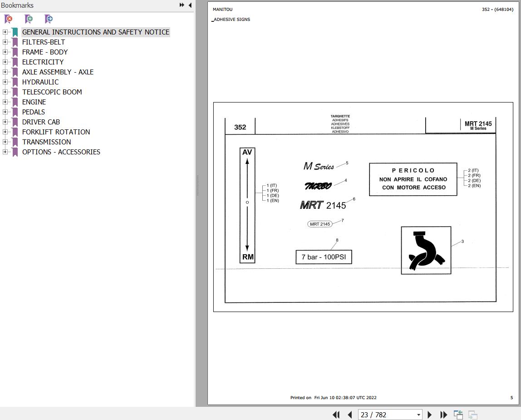This screenshot has height=420, width=521.
Task: Click the bookmark icon beside TELESCOPIC BOOM
Action: click(x=15, y=92)
